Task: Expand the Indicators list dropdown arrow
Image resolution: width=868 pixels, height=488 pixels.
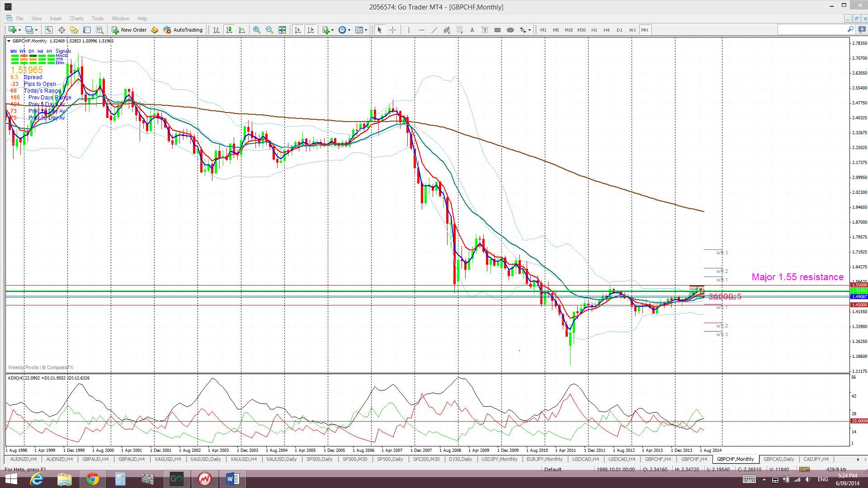Action: 333,30
